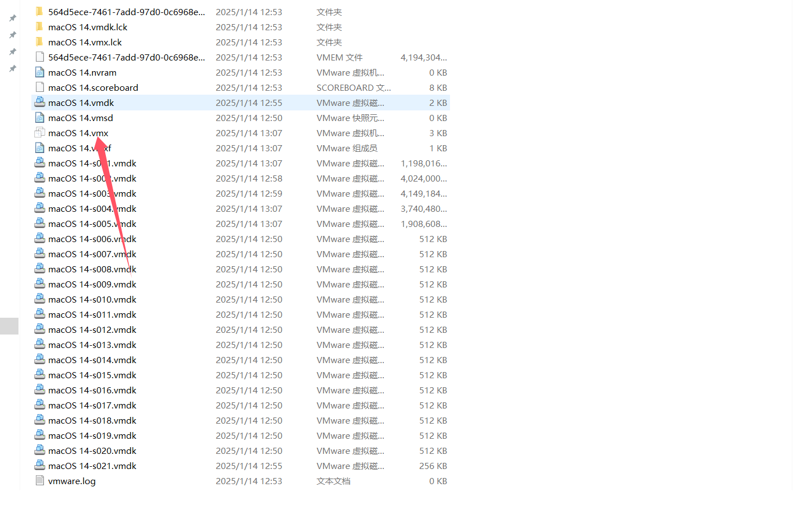This screenshot has height=506, width=812.
Task: Click the macOS 14-s012.vmdk disk icon
Action: pyautogui.click(x=39, y=329)
